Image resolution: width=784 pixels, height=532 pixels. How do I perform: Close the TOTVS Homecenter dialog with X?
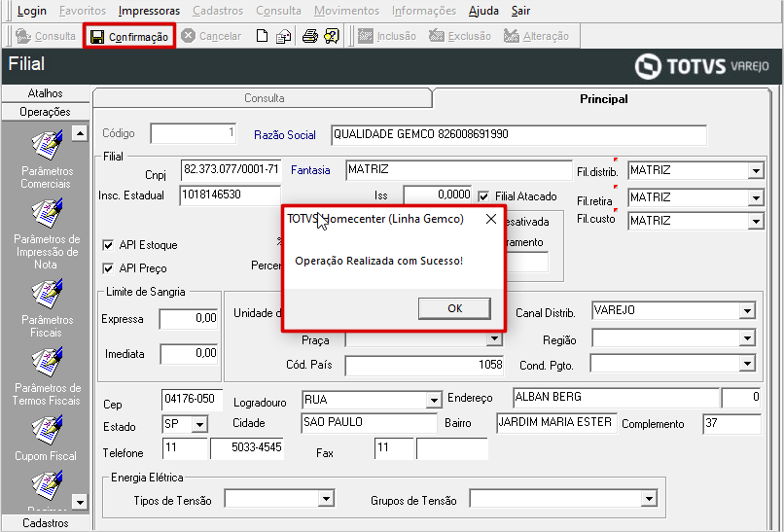(491, 219)
